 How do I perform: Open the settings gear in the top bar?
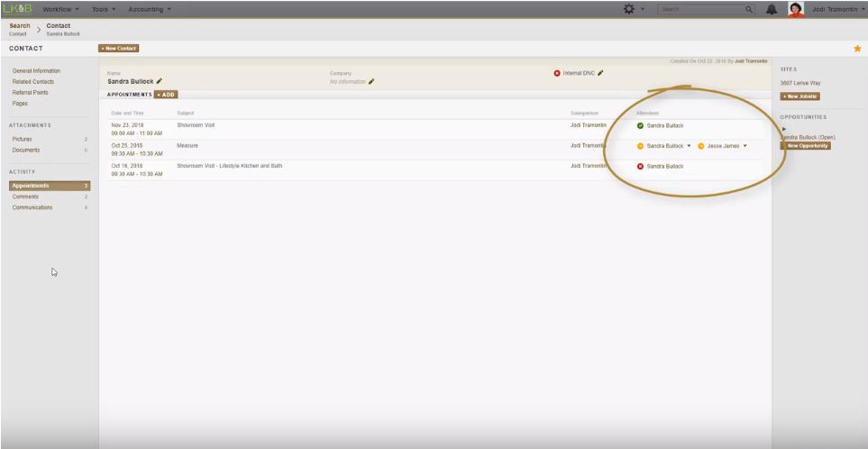628,8
